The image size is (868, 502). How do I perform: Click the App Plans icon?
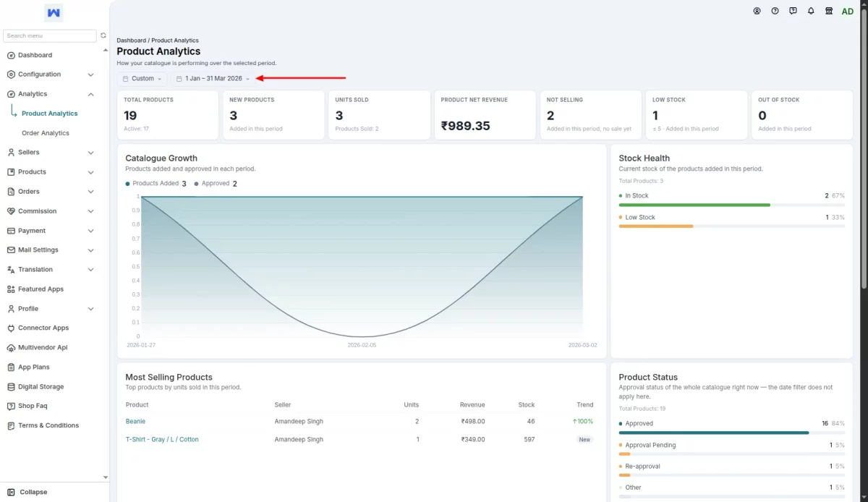point(11,367)
